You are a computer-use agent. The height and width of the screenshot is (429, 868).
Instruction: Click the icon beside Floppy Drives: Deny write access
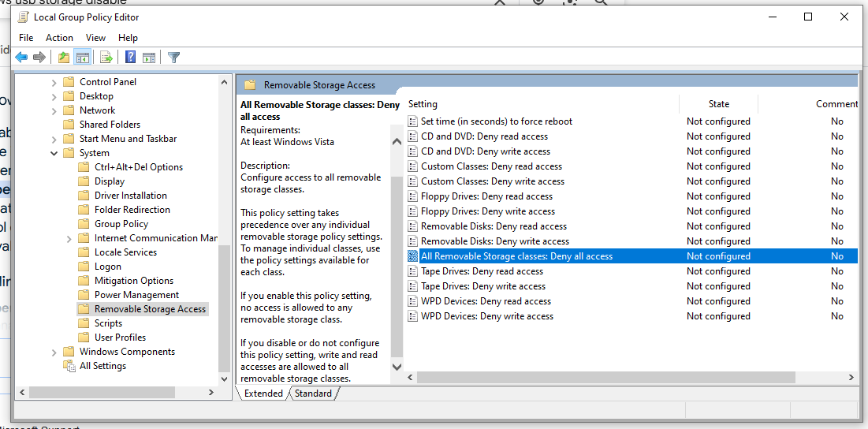tap(412, 211)
